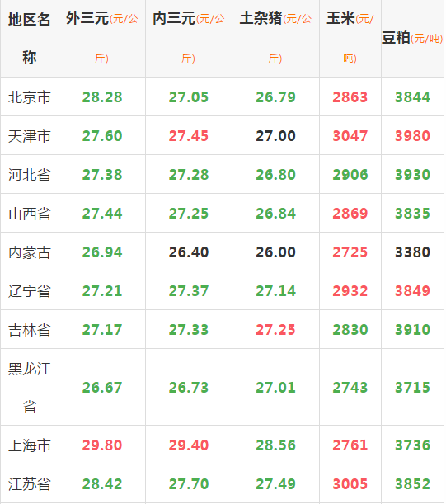
Task: Open the 河北省 region entry
Action: 30,175
